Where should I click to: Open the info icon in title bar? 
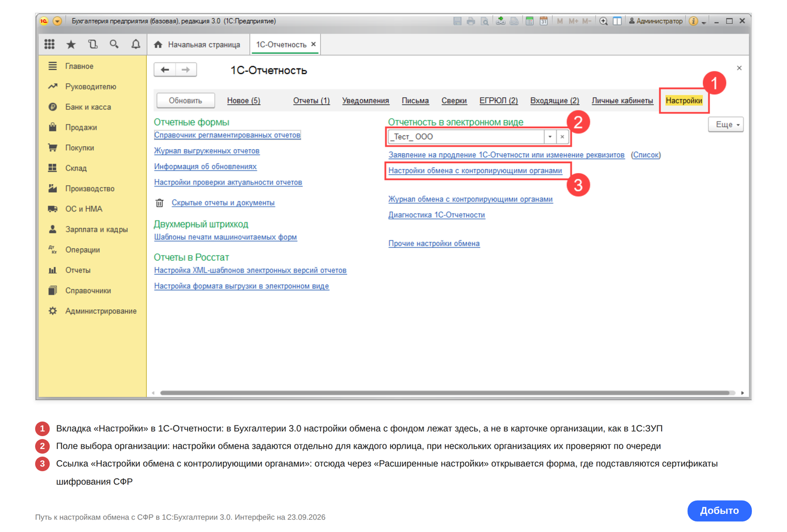pos(693,21)
